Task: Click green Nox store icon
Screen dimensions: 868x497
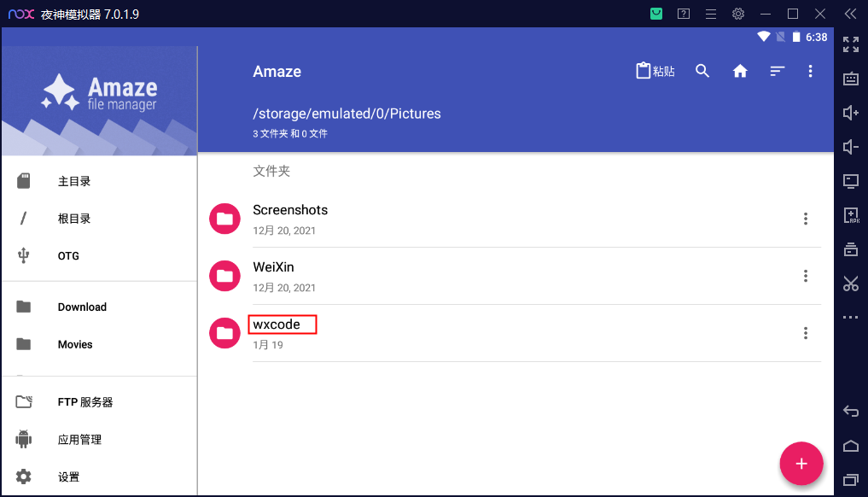Action: [656, 14]
